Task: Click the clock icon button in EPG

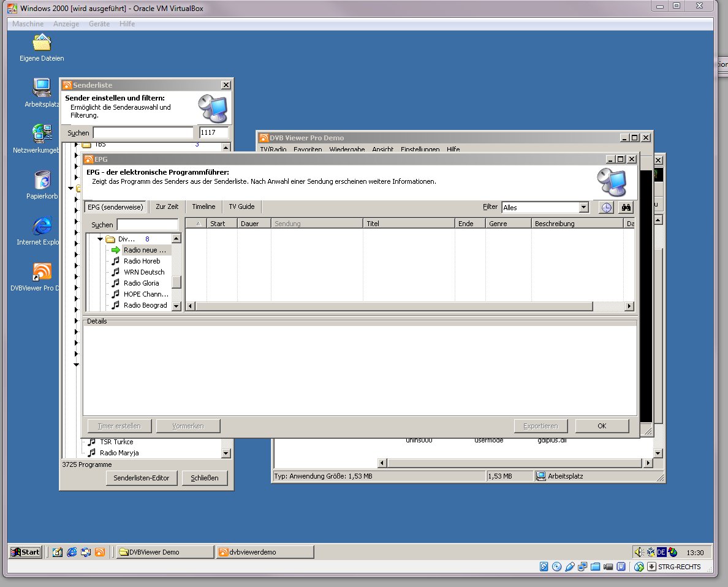Action: [606, 208]
